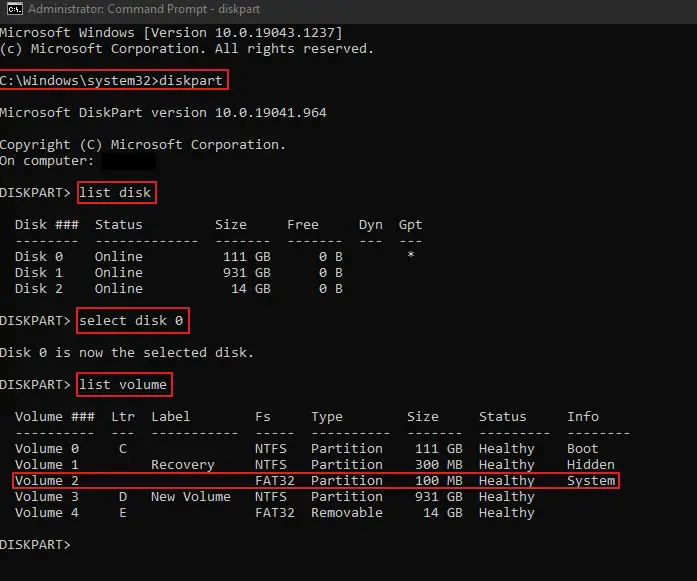Click the Command Prompt icon in title bar
This screenshot has width=697, height=581.
(x=15, y=9)
